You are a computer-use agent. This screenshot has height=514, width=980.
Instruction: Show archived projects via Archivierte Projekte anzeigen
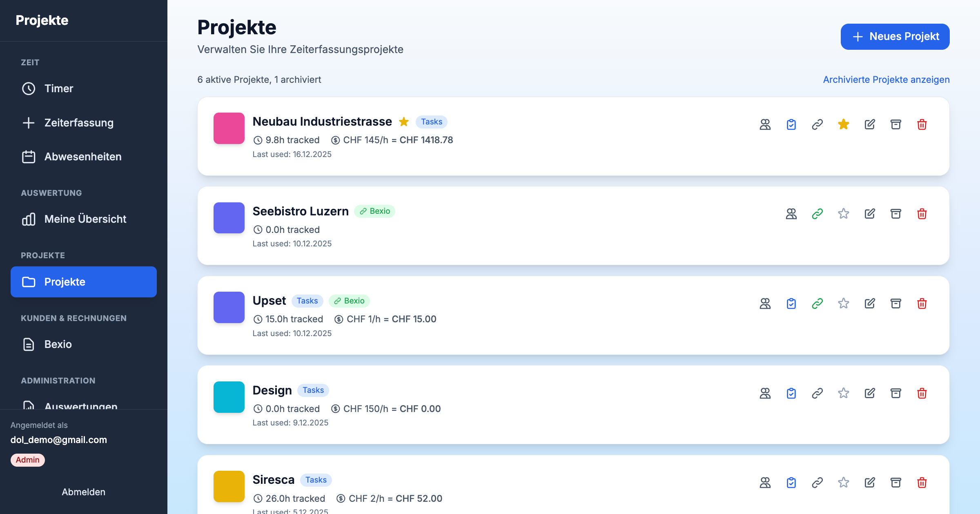886,80
